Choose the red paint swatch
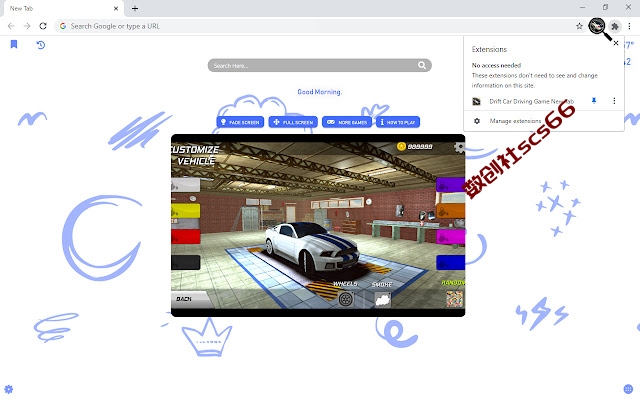The image size is (640, 400). pos(186,237)
